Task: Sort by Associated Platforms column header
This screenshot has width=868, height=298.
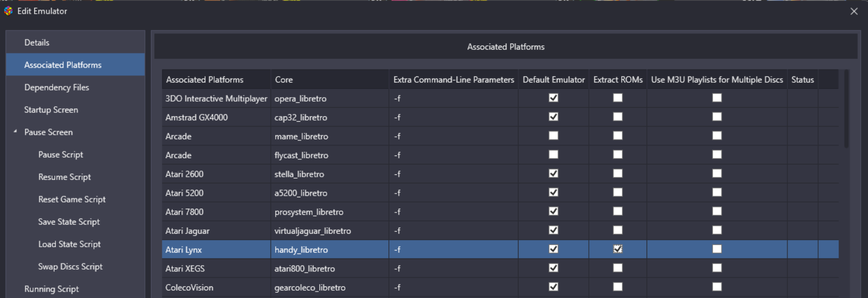Action: click(216, 80)
